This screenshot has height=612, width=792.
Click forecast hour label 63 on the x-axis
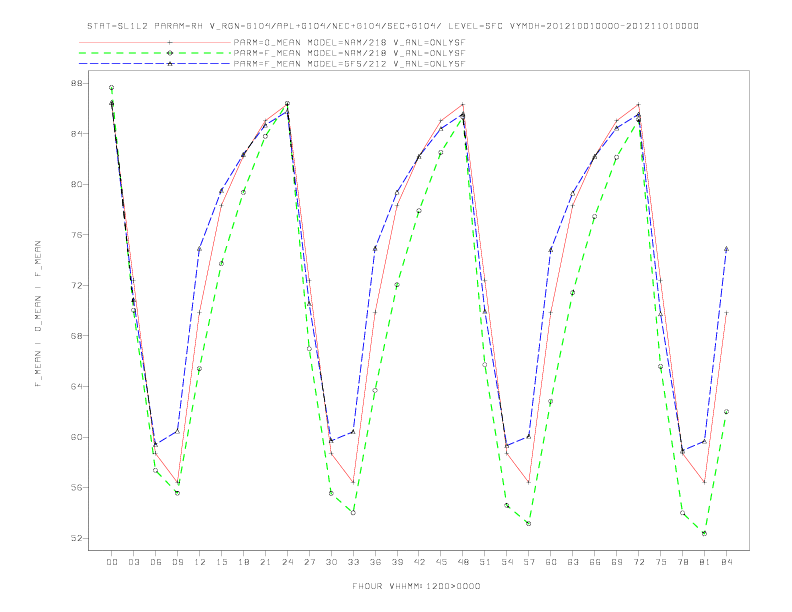(x=573, y=562)
